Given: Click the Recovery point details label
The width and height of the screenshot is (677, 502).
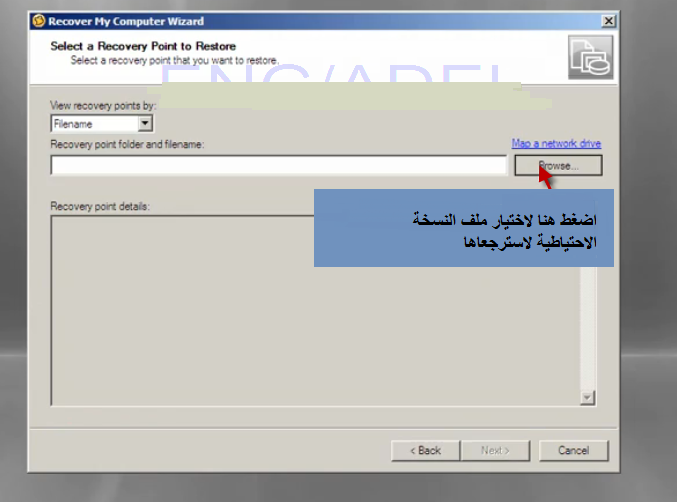Looking at the screenshot, I should [x=100, y=206].
